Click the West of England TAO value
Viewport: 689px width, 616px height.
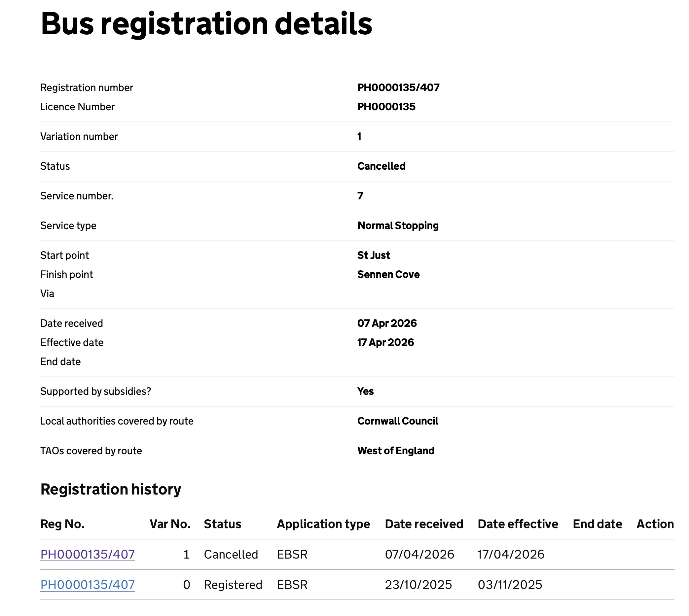[395, 451]
